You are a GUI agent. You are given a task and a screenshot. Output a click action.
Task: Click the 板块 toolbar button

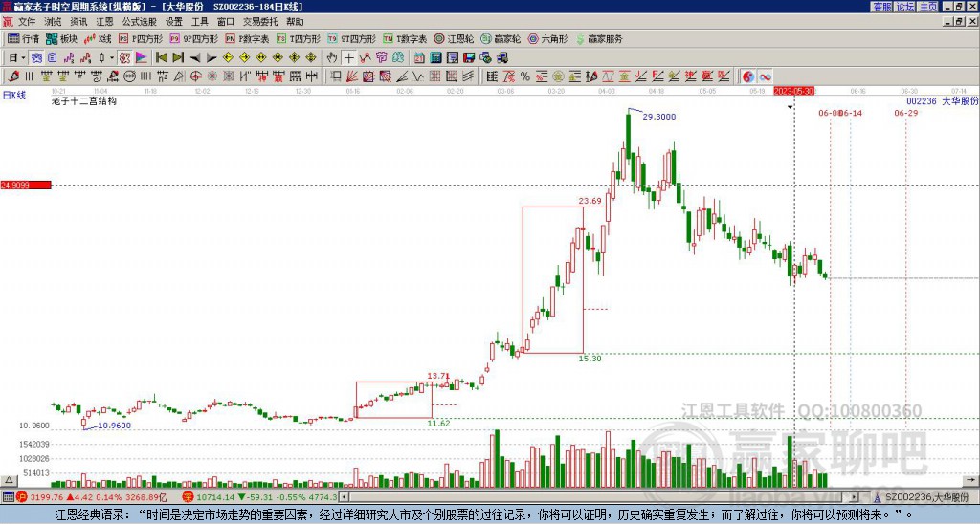61,38
